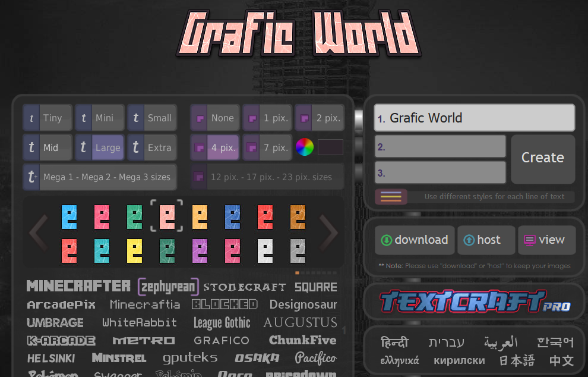Switch the site language to 한국어

[556, 342]
